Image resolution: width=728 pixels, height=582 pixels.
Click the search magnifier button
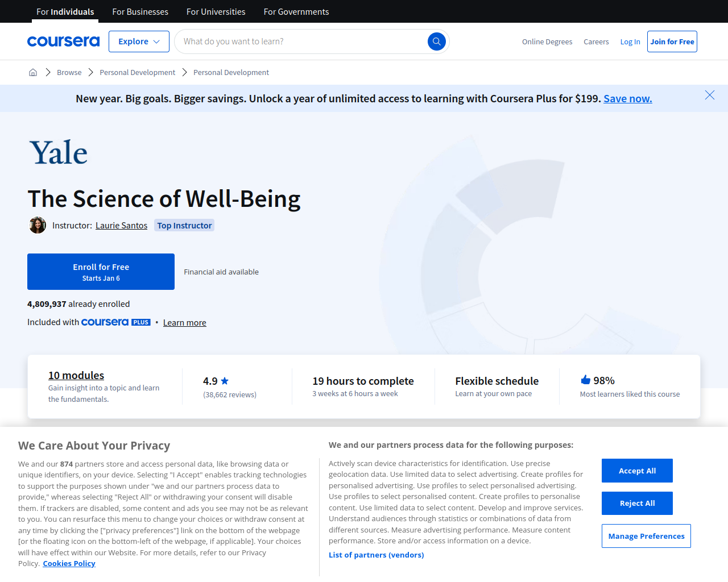pyautogui.click(x=437, y=41)
